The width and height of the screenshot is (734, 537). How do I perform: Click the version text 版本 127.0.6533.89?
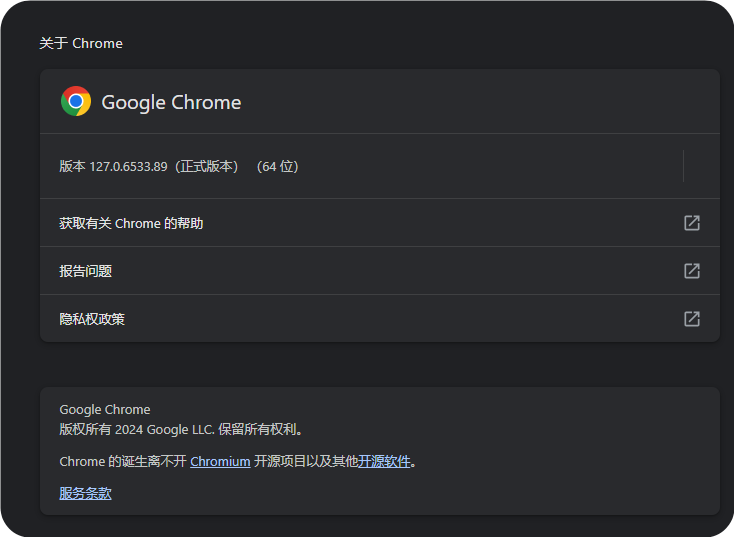click(x=113, y=167)
